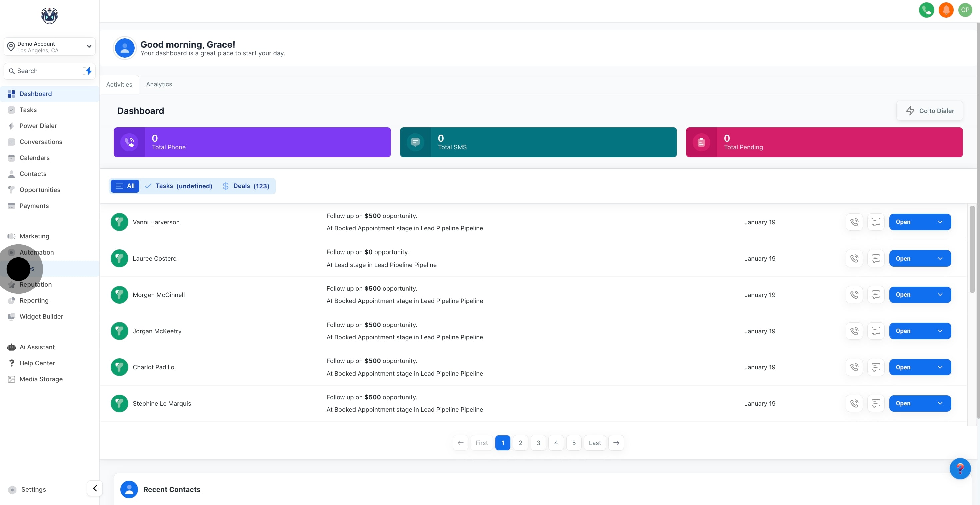Click the activity list vertical scrollbar
This screenshot has width=980, height=505.
click(972, 249)
